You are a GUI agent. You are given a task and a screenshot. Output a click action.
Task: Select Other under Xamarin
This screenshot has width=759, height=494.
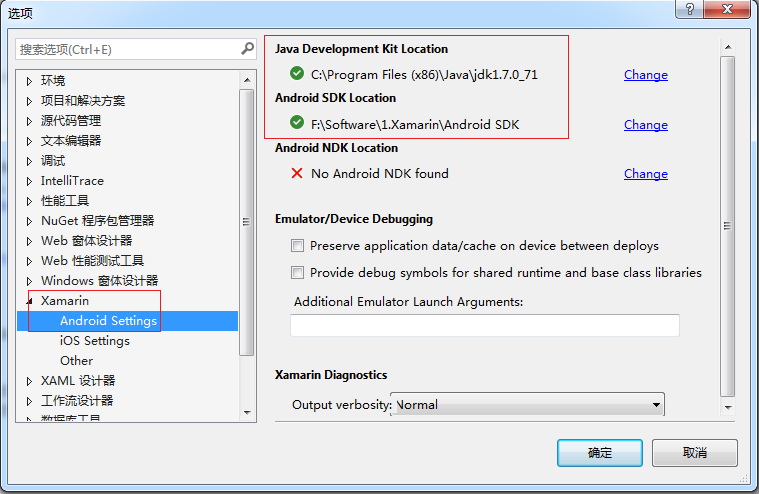(x=76, y=361)
